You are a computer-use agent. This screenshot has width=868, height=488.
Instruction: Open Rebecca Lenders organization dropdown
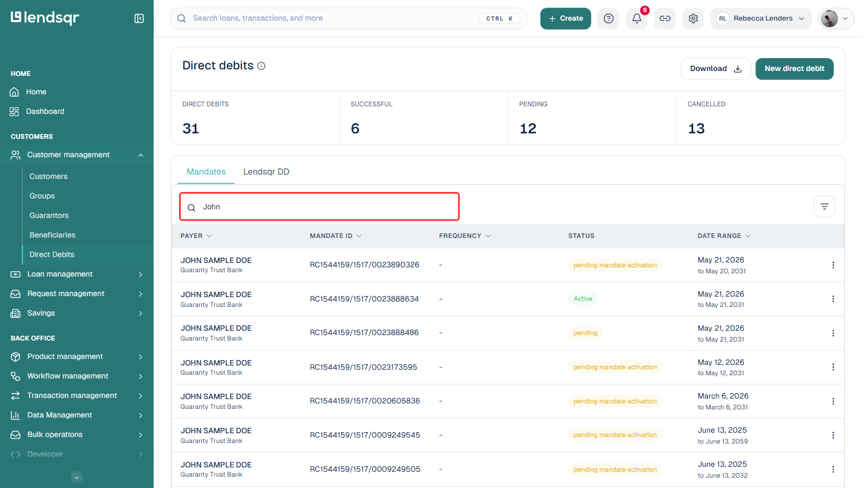761,18
